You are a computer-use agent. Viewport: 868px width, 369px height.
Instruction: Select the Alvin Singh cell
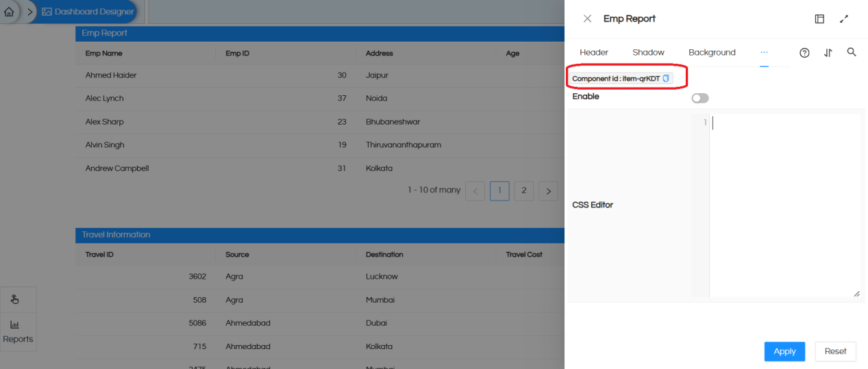click(105, 145)
